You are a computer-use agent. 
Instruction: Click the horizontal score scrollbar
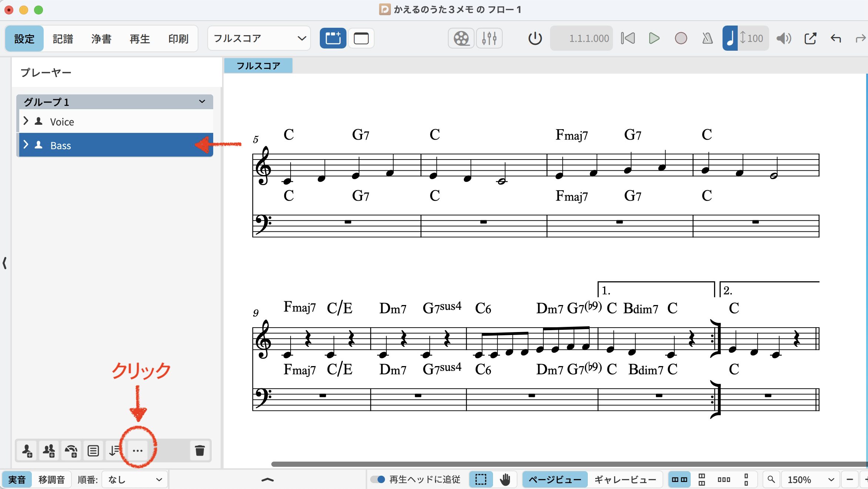pyautogui.click(x=555, y=464)
